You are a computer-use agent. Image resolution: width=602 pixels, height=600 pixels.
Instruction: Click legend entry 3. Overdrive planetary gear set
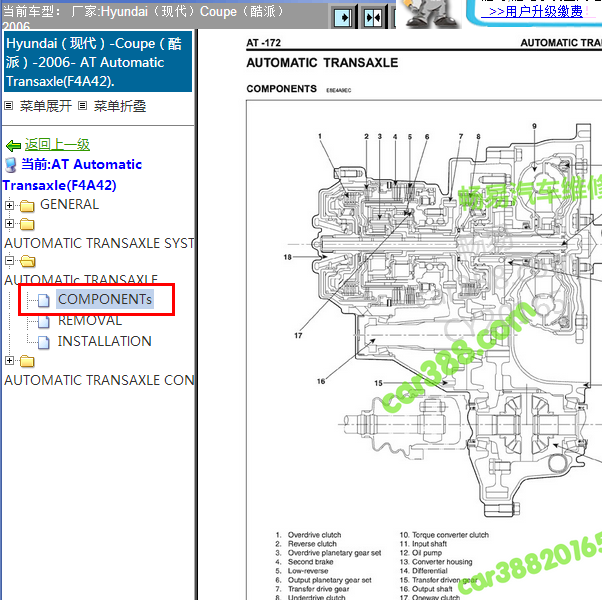click(328, 553)
